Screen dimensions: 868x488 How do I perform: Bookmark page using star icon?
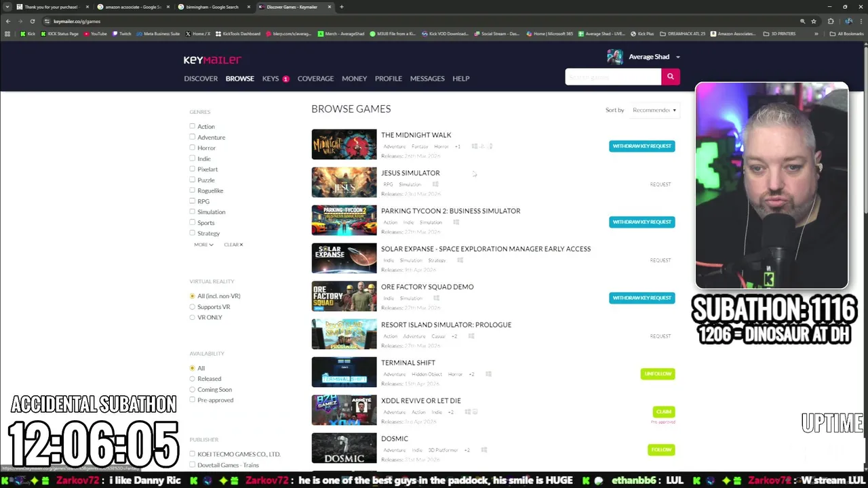tap(814, 21)
